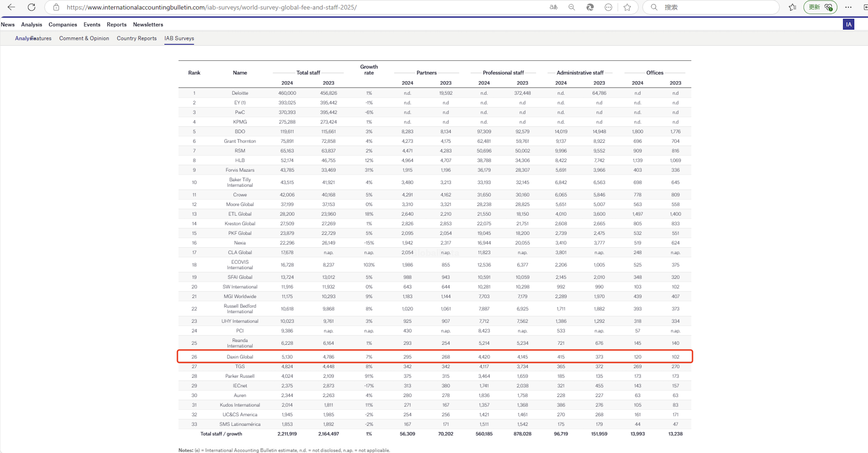The width and height of the screenshot is (868, 453).
Task: Click the Growth rate column header
Action: 369,70
